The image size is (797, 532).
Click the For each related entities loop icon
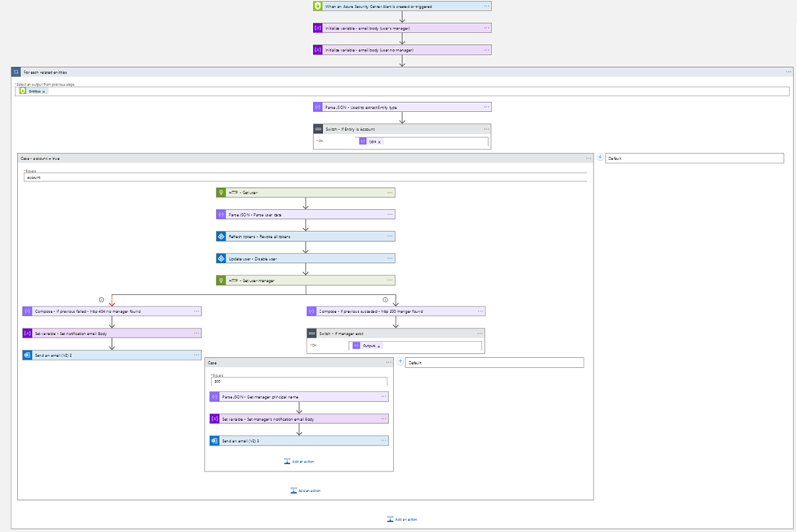coord(16,72)
